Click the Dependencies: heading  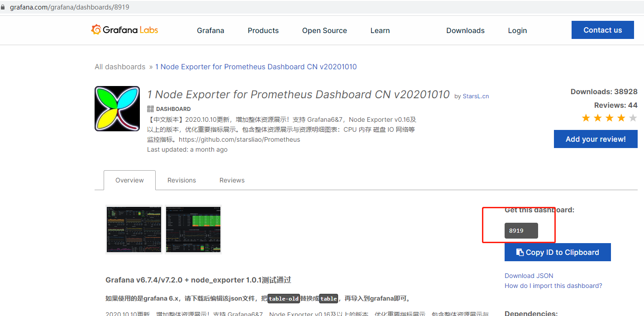tap(531, 313)
